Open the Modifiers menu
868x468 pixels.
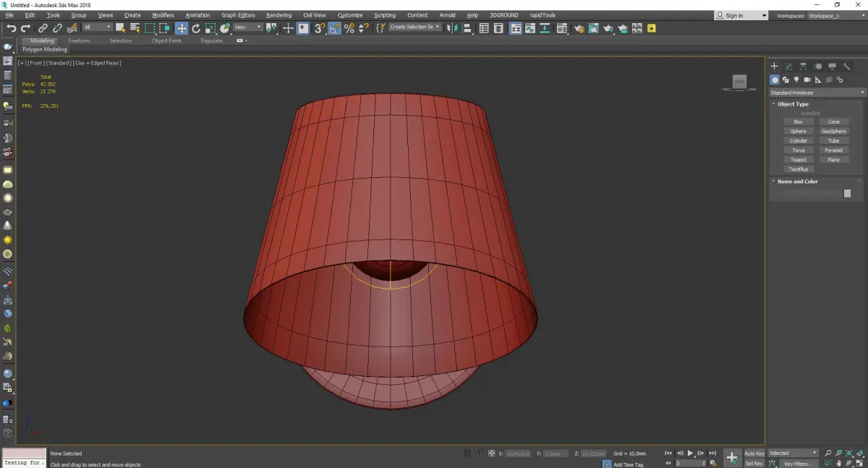tap(163, 15)
